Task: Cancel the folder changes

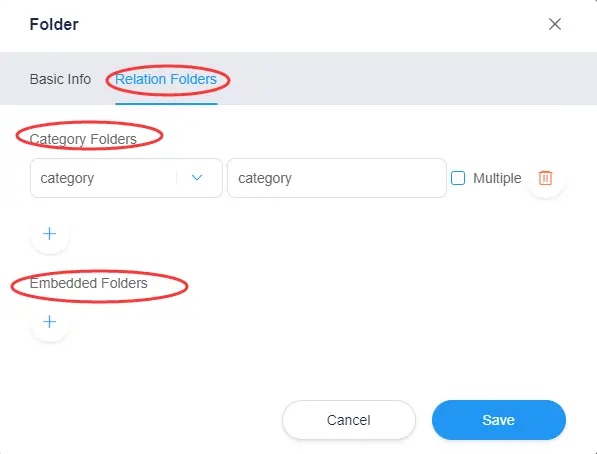Action: pos(348,420)
